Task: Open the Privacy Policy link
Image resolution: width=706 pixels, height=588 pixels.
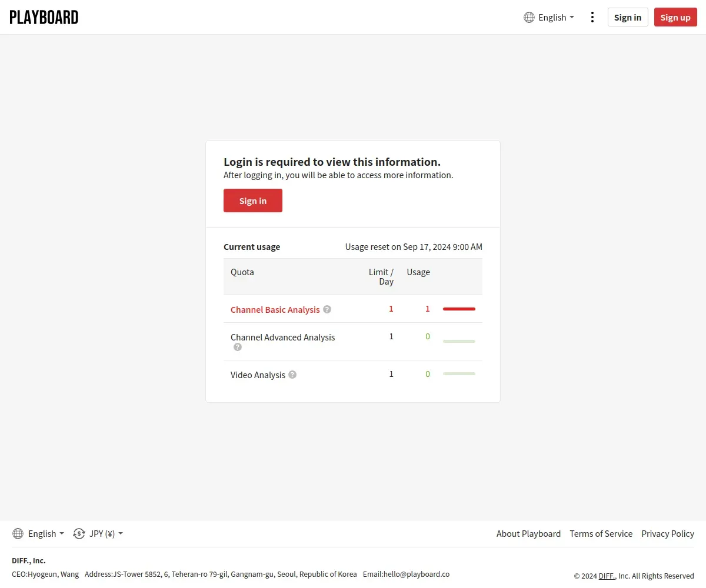Action: click(x=668, y=534)
